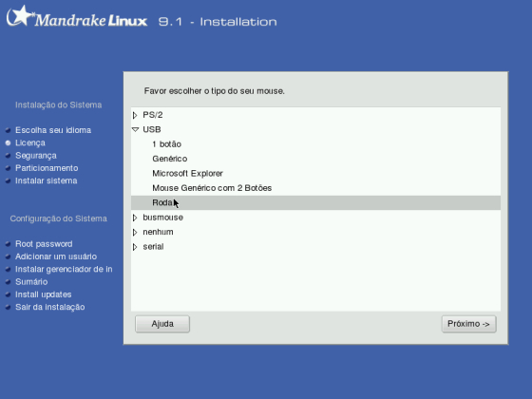
Task: Click the 'Escolha seu idioma' step
Action: 53,130
